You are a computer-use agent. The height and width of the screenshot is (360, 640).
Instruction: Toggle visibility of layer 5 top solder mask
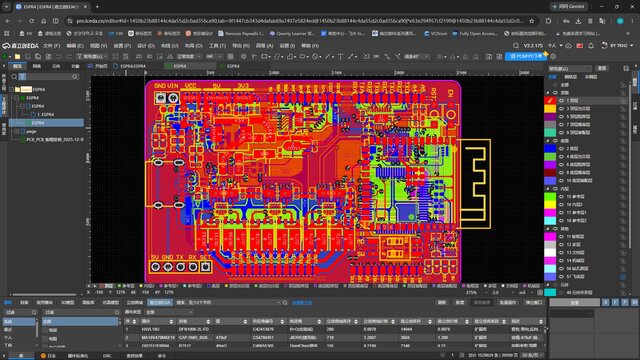pyautogui.click(x=561, y=116)
